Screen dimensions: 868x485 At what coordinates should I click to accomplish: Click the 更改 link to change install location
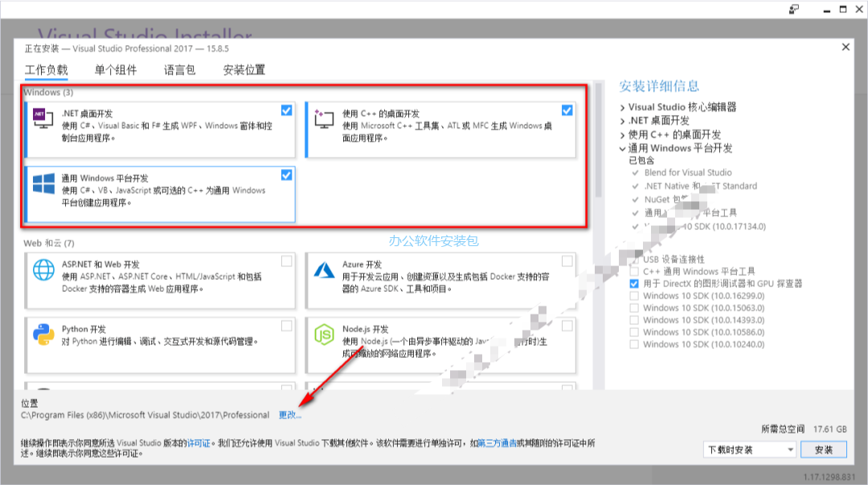point(290,415)
